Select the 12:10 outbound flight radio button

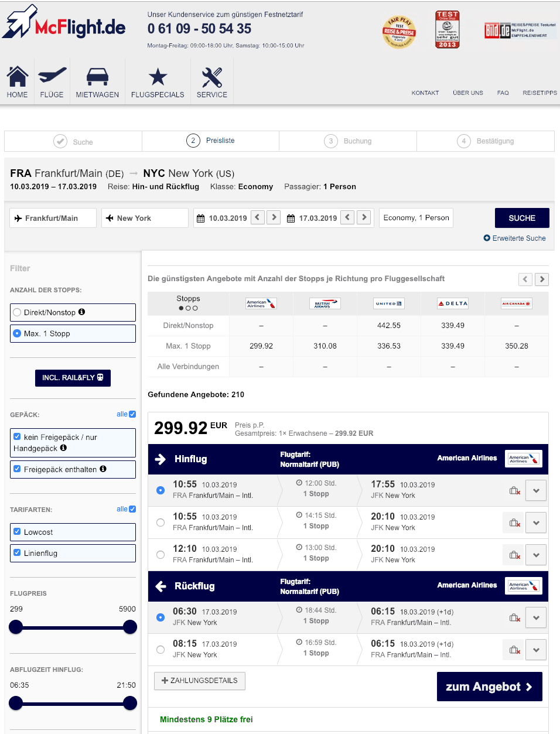(161, 555)
